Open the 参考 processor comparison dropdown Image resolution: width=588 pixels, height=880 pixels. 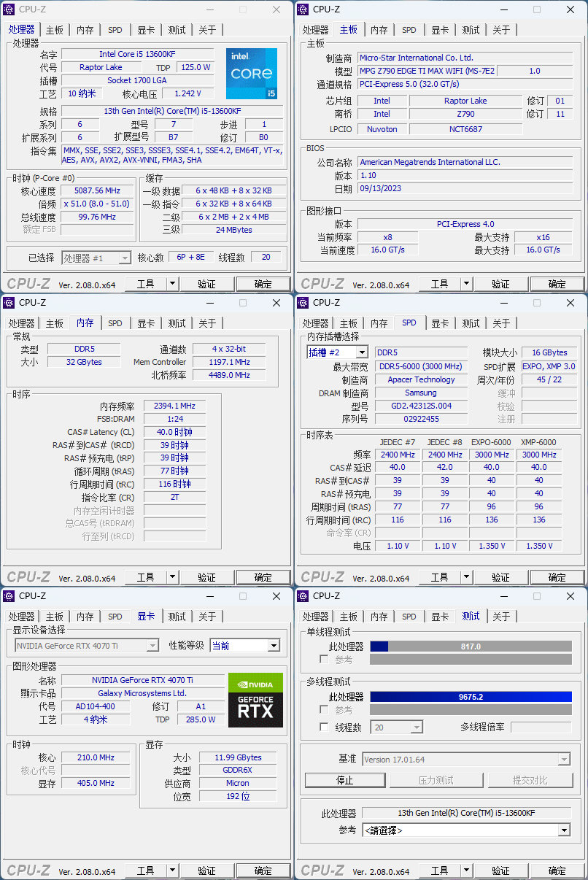[x=465, y=830]
